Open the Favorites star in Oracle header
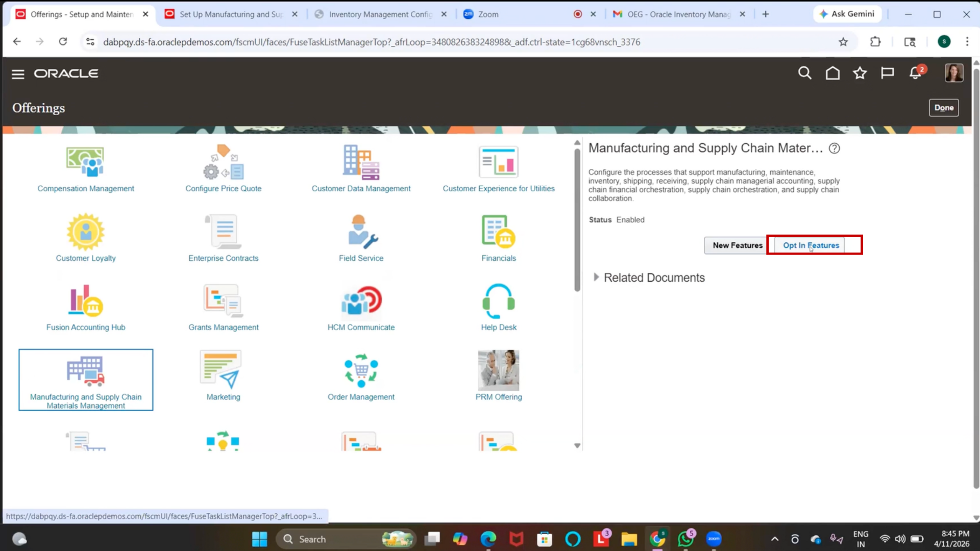 coord(860,73)
